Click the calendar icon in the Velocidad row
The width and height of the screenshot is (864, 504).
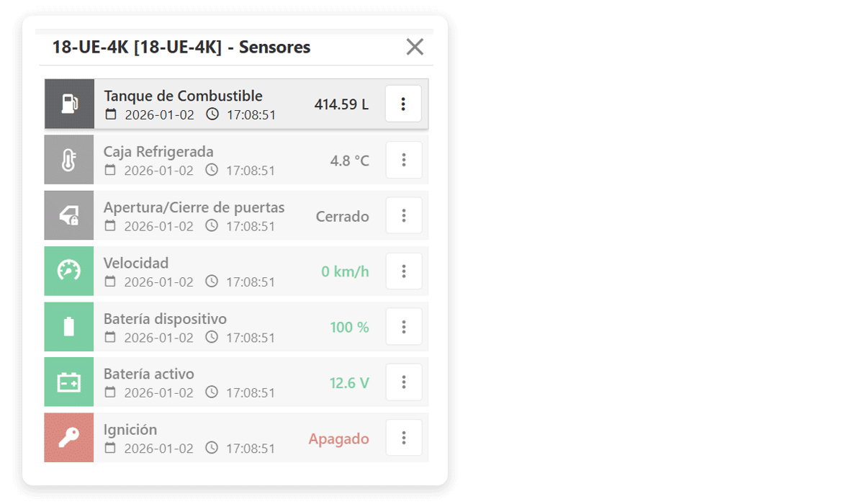[x=110, y=282]
